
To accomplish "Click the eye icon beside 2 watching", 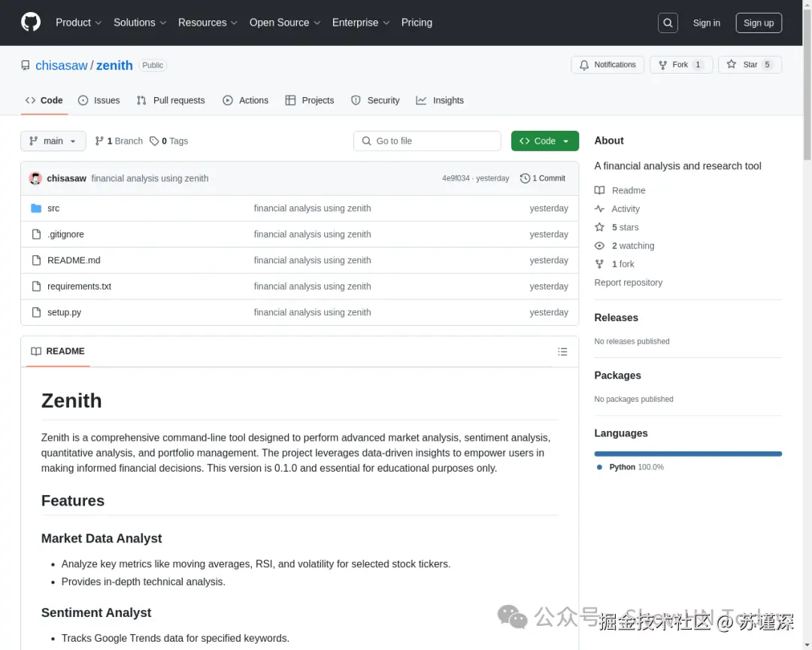I will 599,246.
